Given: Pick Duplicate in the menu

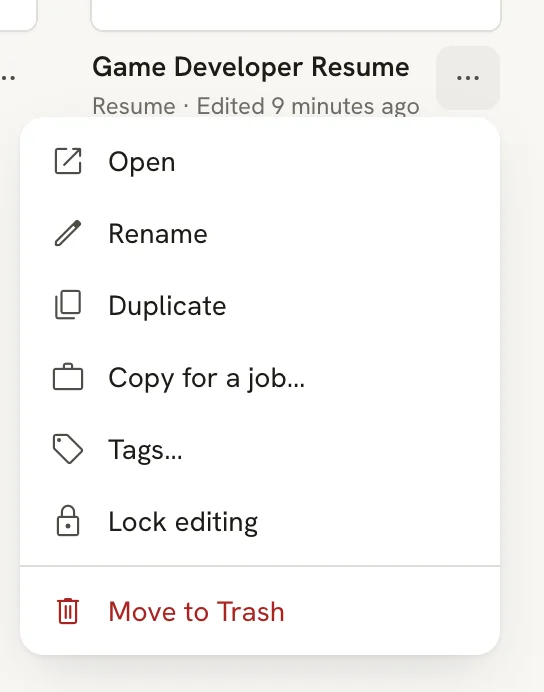Looking at the screenshot, I should 260,305.
